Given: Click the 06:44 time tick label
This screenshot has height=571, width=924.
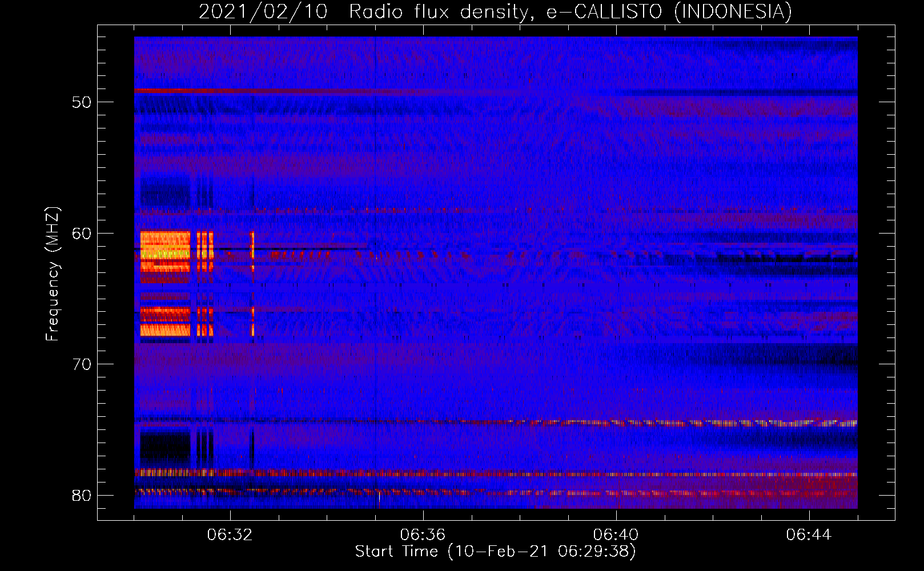Looking at the screenshot, I should (x=809, y=534).
